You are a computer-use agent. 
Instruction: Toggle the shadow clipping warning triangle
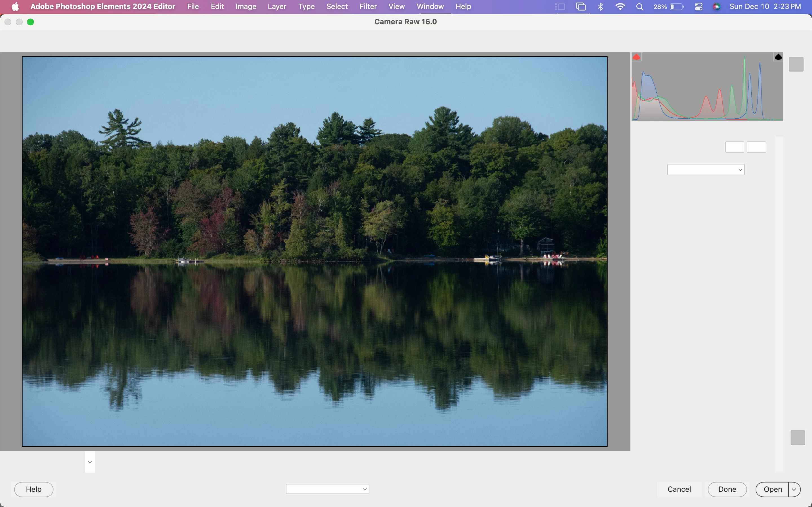coord(637,57)
